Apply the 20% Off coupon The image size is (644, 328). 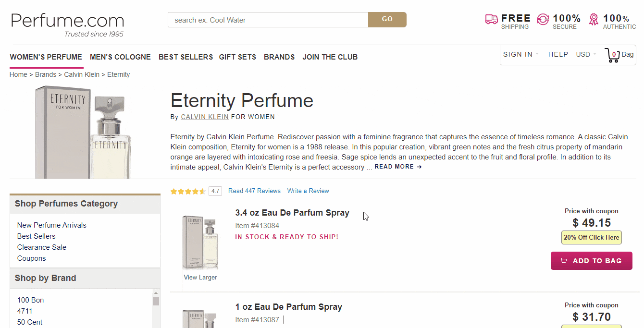coord(591,237)
